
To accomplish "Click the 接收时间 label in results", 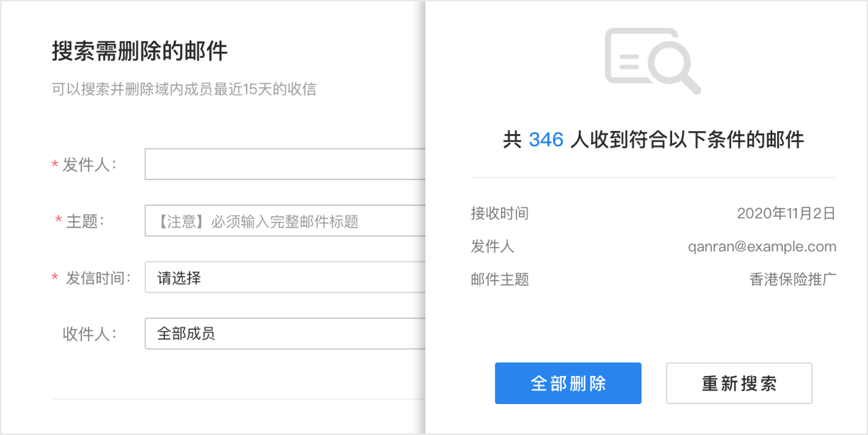I will tap(500, 213).
